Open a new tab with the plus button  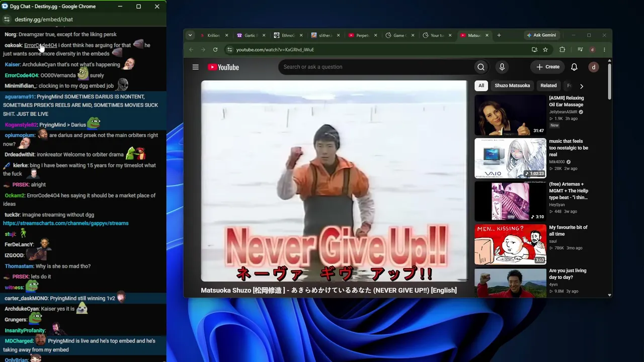(x=499, y=35)
